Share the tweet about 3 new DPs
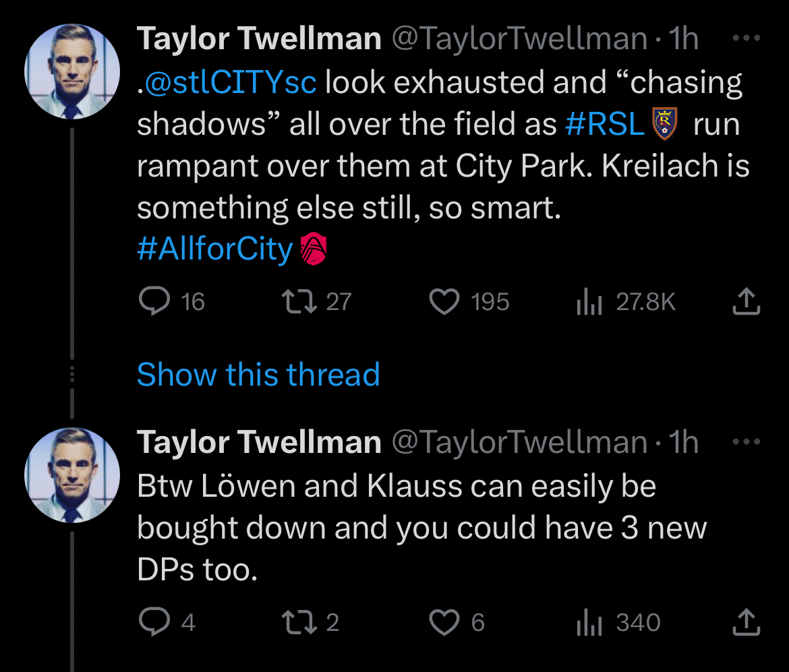Screen dimensions: 789x672 [746, 622]
